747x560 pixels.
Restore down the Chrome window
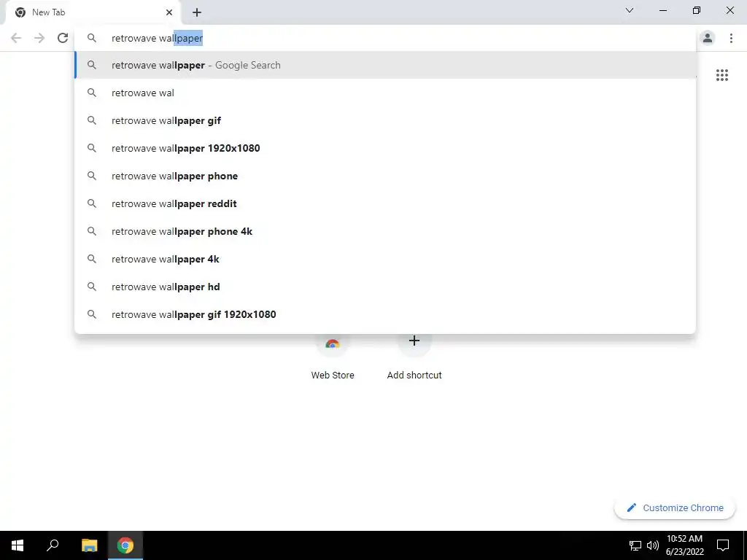pos(697,10)
